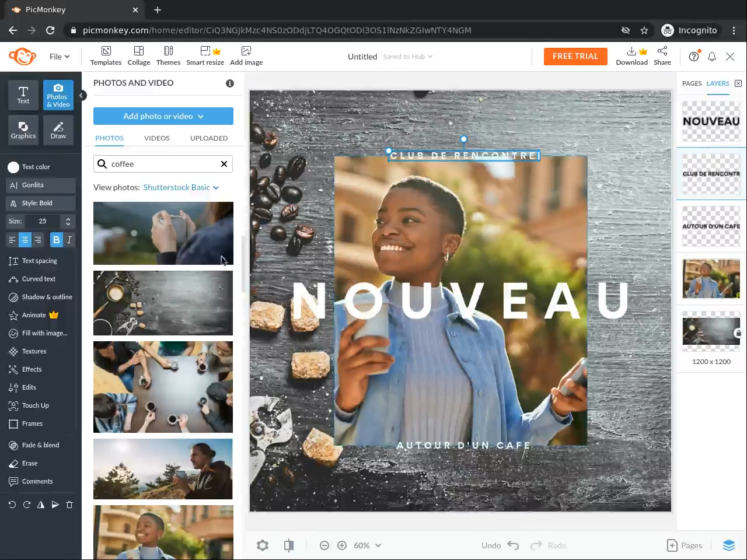Delete the selected layer with trash icon
This screenshot has height=560, width=747.
pos(69,505)
